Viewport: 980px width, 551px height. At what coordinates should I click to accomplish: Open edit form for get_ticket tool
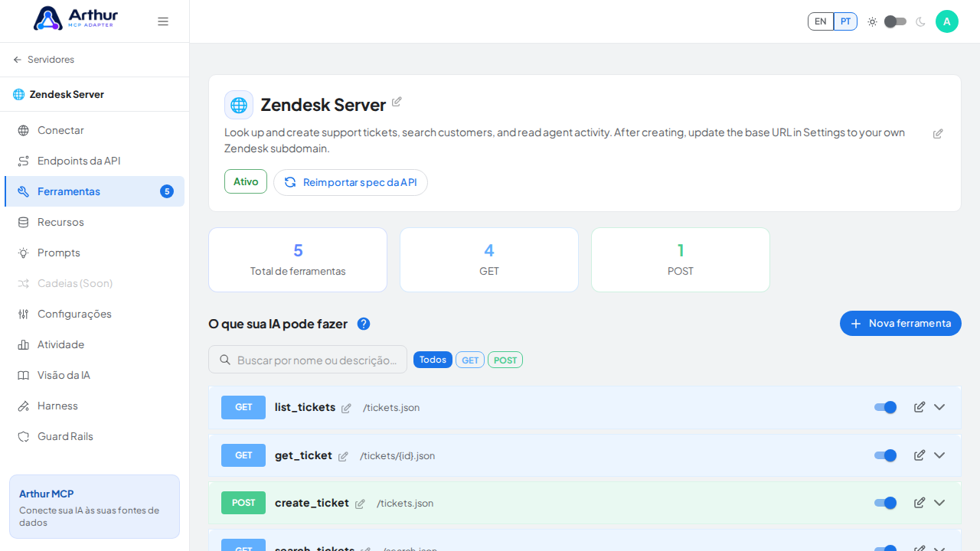coord(920,455)
